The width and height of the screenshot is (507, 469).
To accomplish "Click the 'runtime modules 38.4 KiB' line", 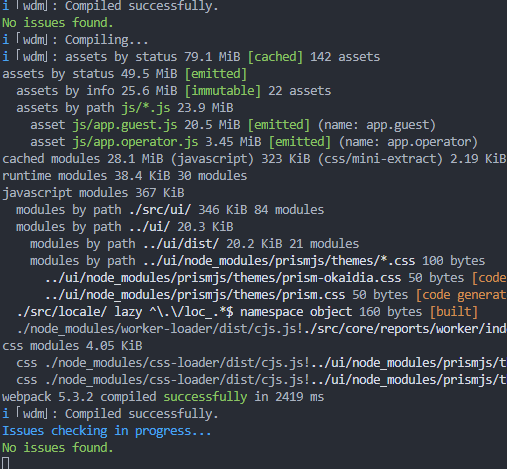I will tap(124, 176).
